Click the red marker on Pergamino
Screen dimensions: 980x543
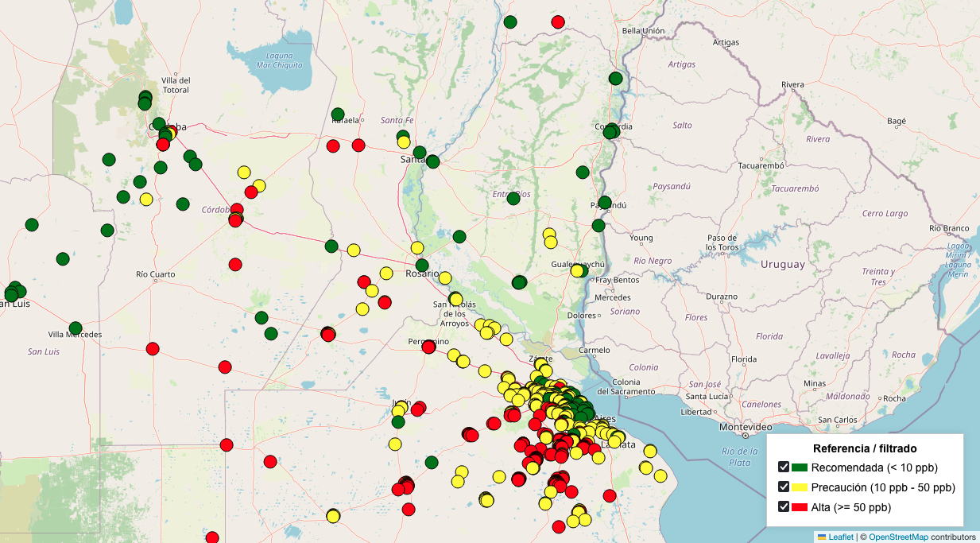(x=428, y=347)
